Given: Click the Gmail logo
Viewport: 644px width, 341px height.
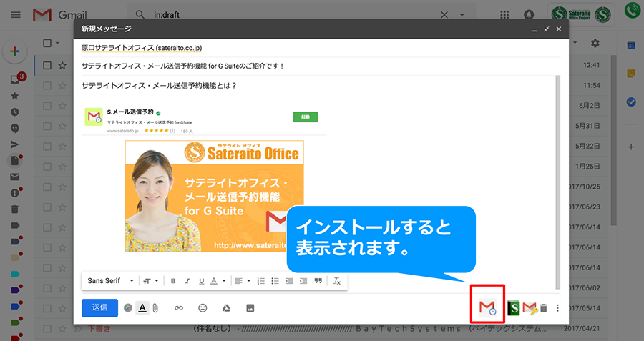Looking at the screenshot, I should click(60, 15).
